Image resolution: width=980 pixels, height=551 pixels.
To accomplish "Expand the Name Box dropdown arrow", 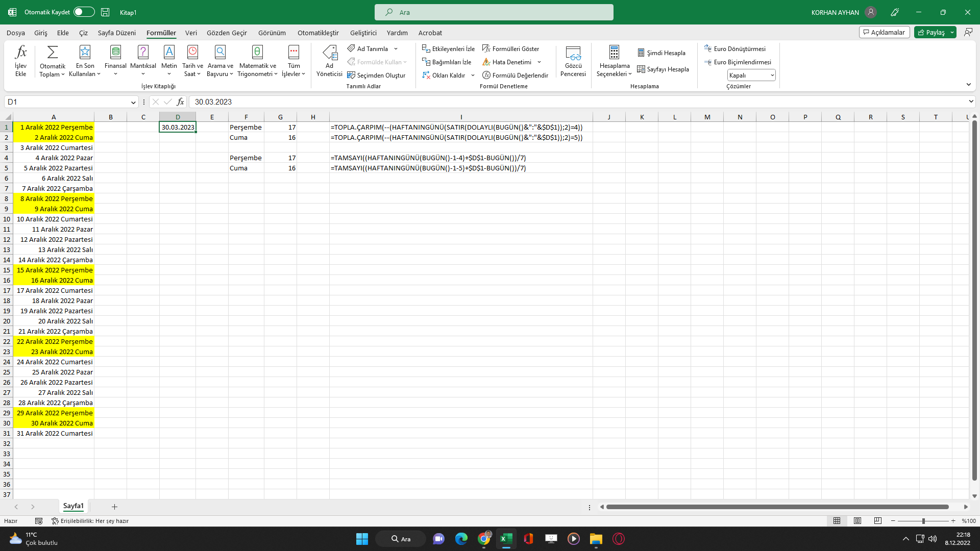I will click(133, 102).
